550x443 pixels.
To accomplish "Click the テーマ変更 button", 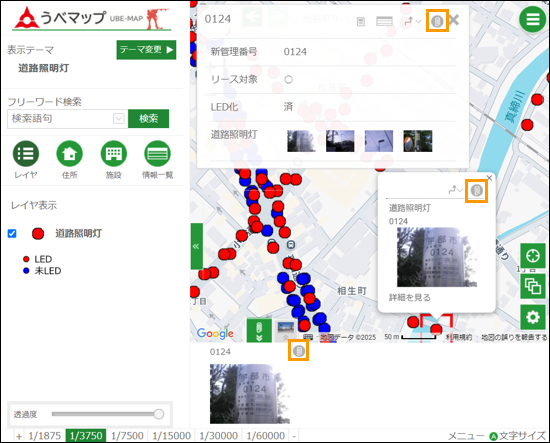I will tap(146, 50).
